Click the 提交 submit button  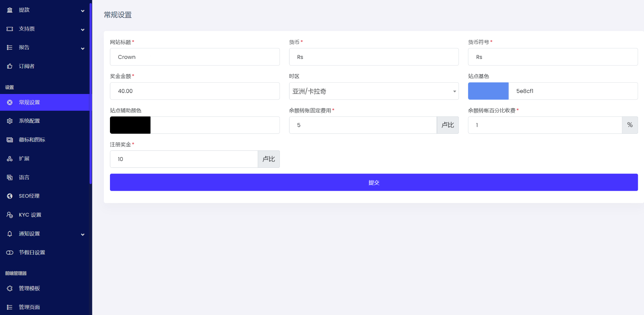pos(374,183)
